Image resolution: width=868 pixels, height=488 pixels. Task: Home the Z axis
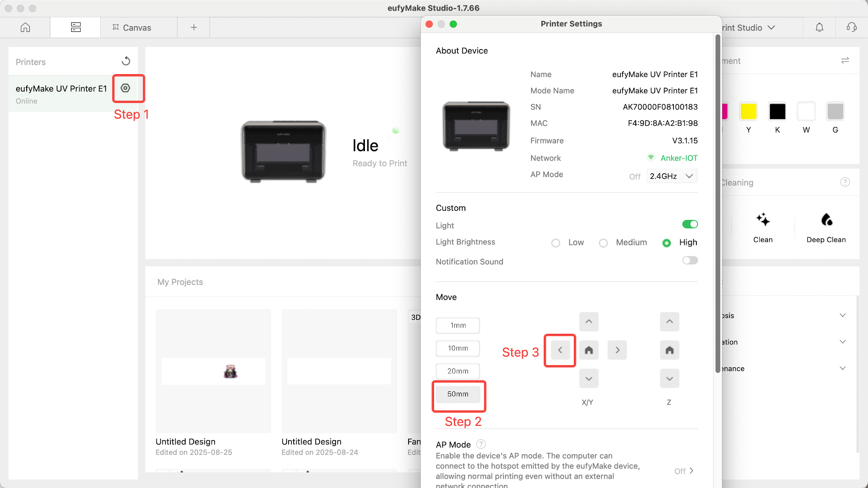coord(669,350)
